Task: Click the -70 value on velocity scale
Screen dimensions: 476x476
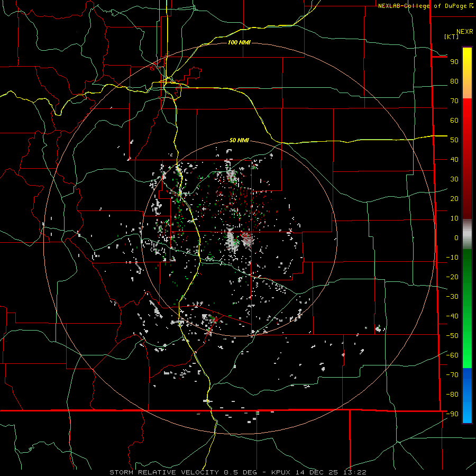Action: 452,375
